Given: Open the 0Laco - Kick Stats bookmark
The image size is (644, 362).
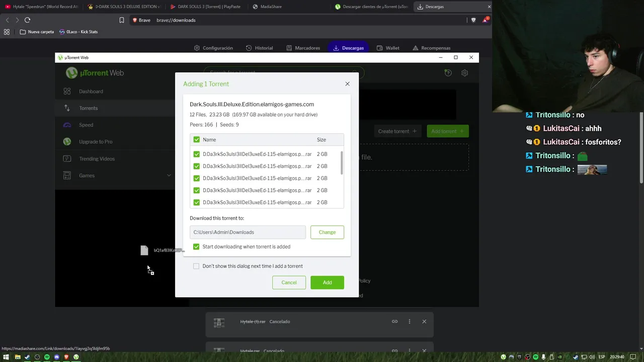Looking at the screenshot, I should [x=78, y=32].
